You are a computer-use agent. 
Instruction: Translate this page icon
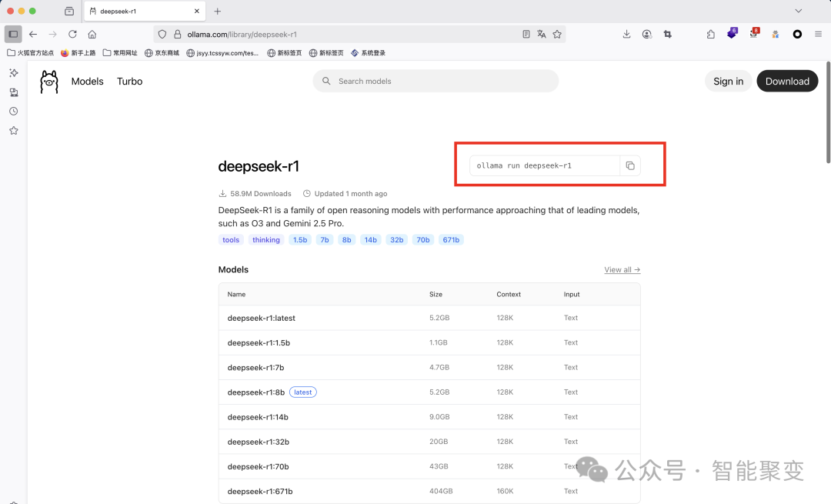coord(541,34)
